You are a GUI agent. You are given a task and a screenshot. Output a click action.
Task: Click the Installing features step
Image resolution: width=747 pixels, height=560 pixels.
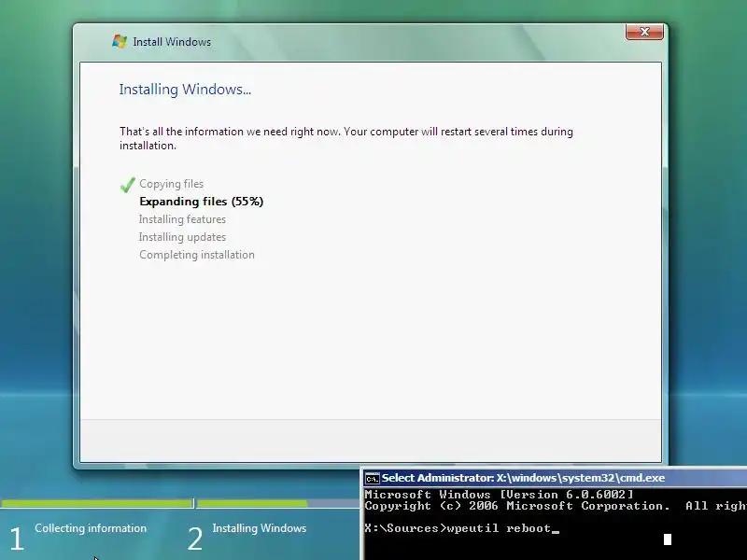pos(182,219)
